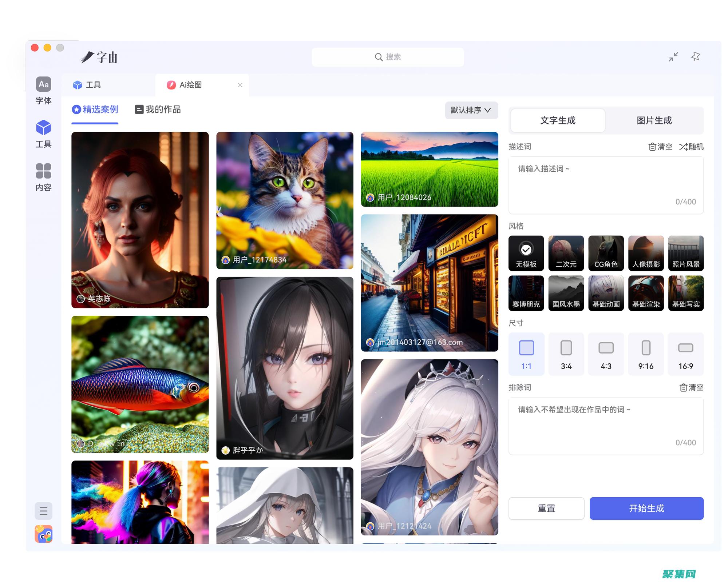
Task: Select the 3:4 size ratio option
Action: 566,354
